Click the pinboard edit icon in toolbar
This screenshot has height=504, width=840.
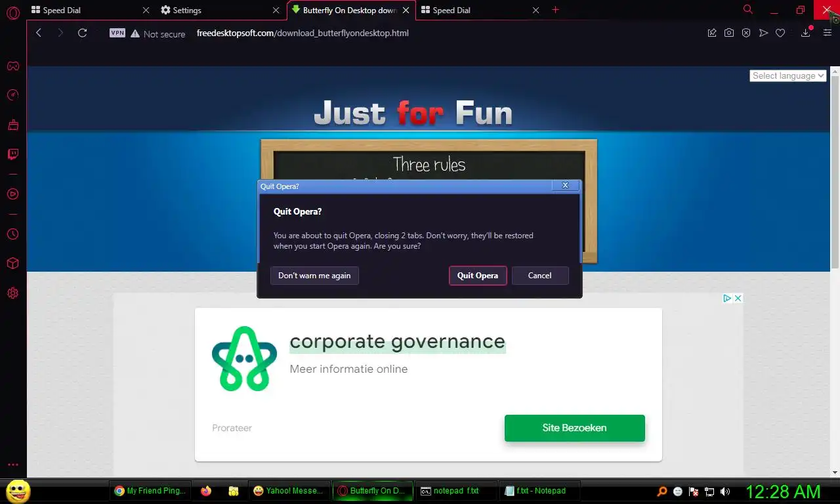(712, 33)
